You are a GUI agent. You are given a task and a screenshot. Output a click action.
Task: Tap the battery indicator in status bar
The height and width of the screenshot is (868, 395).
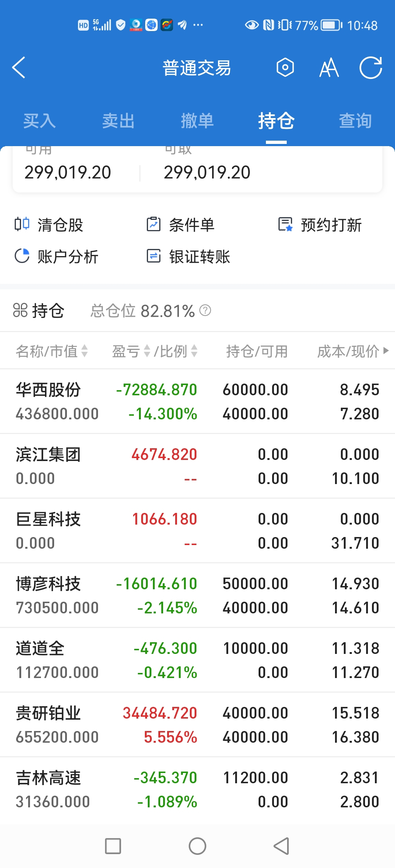point(331,25)
